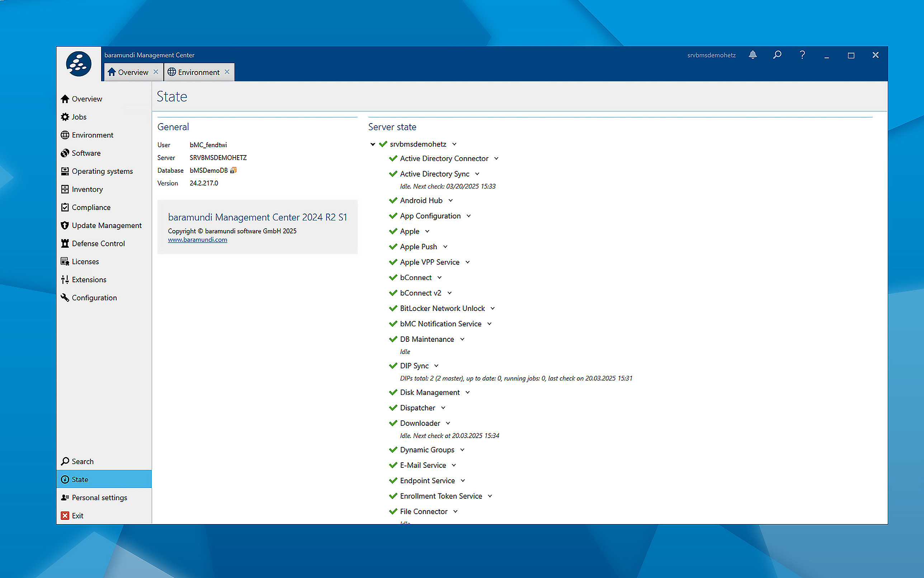Image resolution: width=924 pixels, height=578 pixels.
Task: Select the Endpoint Service entry
Action: 427,480
